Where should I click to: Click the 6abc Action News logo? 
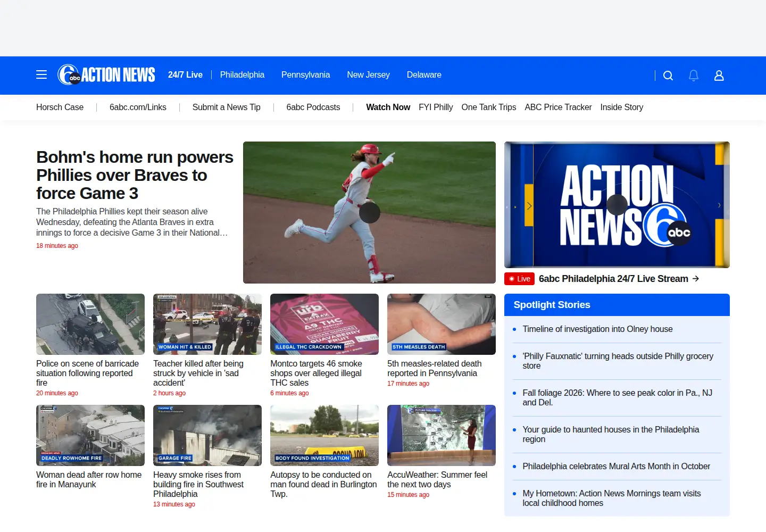click(x=106, y=75)
